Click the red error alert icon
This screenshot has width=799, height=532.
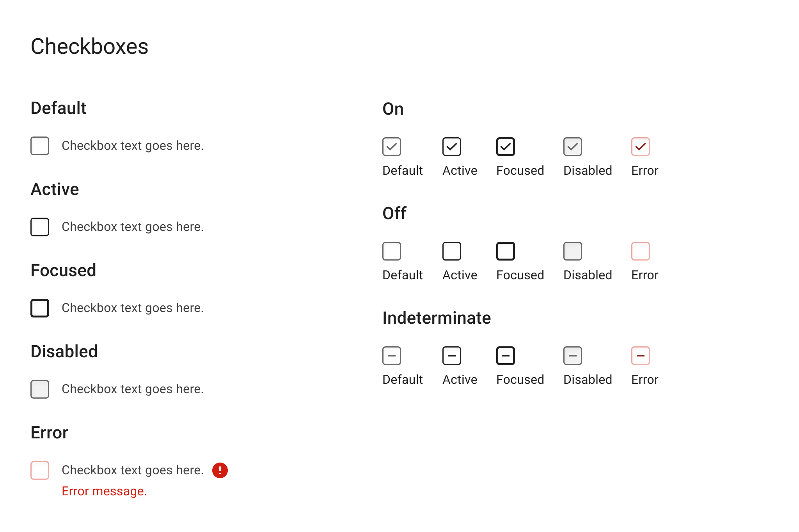(x=220, y=470)
